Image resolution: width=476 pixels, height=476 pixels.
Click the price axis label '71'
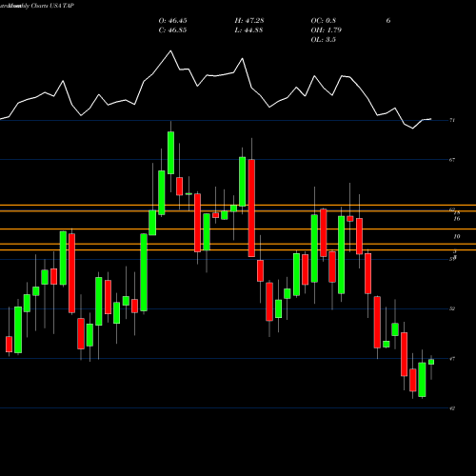tap(452, 120)
